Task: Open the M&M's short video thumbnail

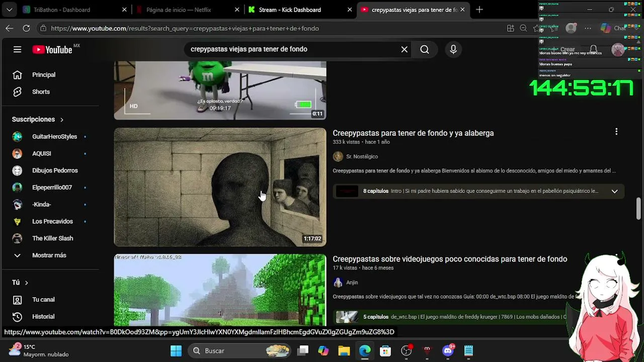Action: pos(220,90)
